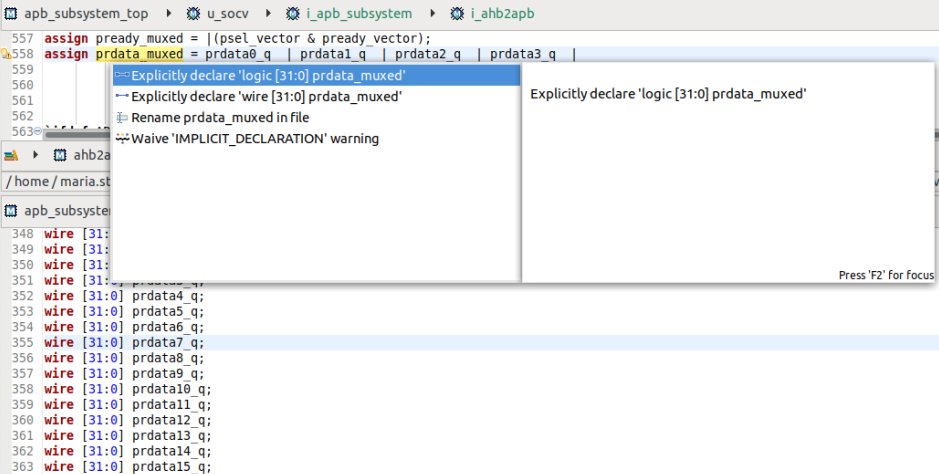Click the rename proposal icon
Image resolution: width=939 pixels, height=474 pixels.
(x=122, y=117)
